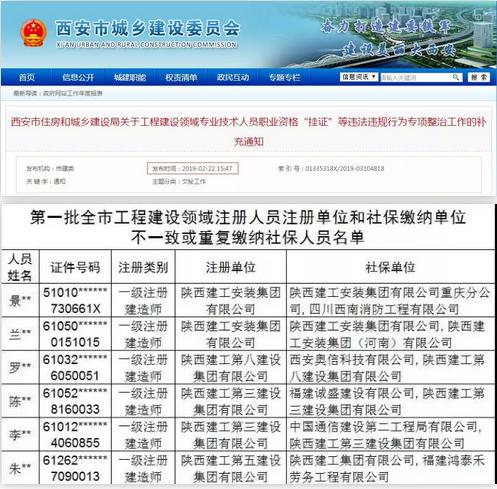Click the 社保单位 column header
The image size is (497, 489).
pyautogui.click(x=390, y=267)
